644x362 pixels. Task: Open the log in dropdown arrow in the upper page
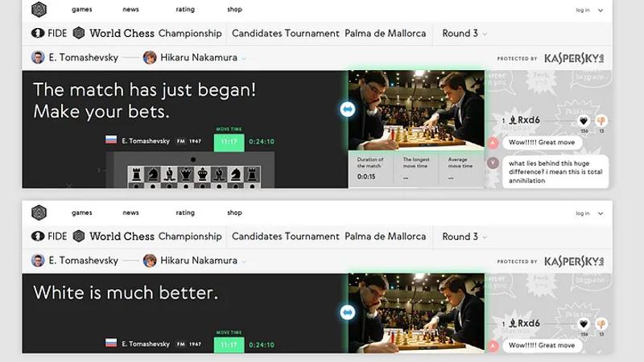[x=601, y=10]
